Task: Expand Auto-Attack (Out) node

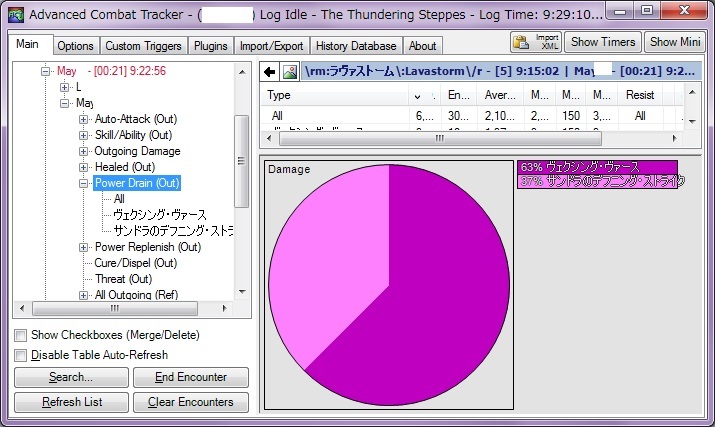Action: 83,119
